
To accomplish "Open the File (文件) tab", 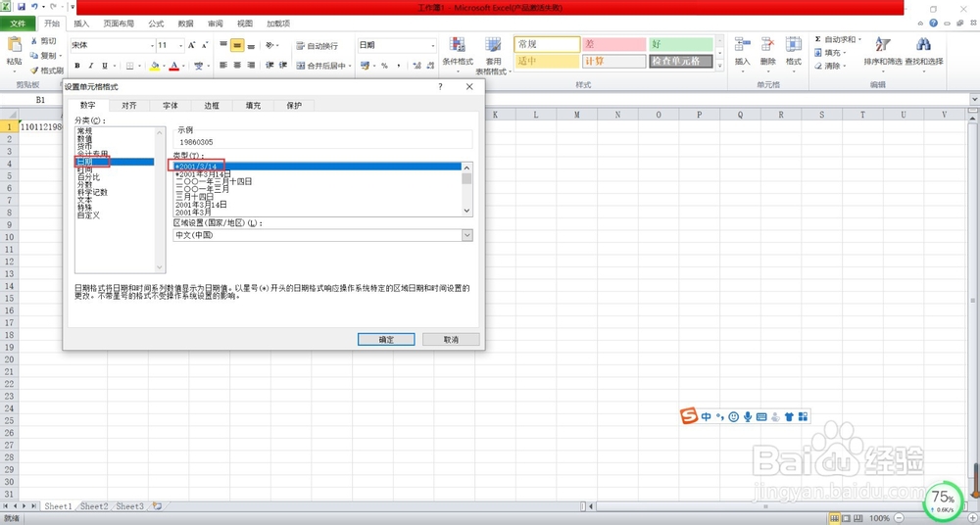I will pyautogui.click(x=18, y=24).
